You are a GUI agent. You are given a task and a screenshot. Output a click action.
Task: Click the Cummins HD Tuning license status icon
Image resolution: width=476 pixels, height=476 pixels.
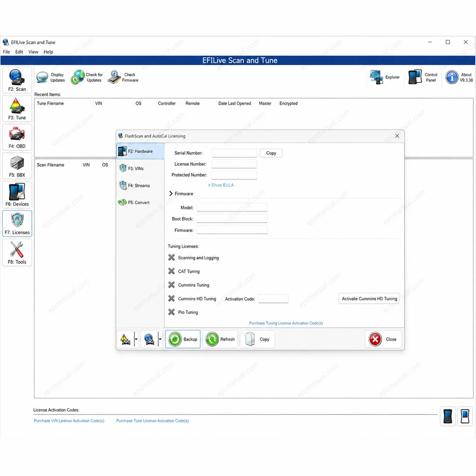coord(171,298)
